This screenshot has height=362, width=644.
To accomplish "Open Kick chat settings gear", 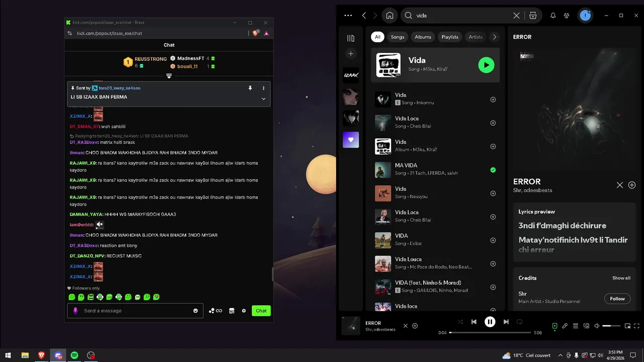I will (x=244, y=311).
